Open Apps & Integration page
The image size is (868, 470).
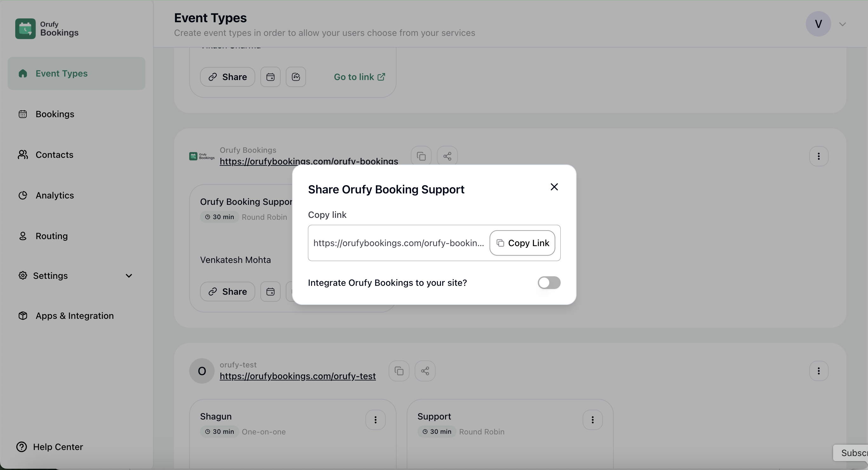click(x=75, y=316)
